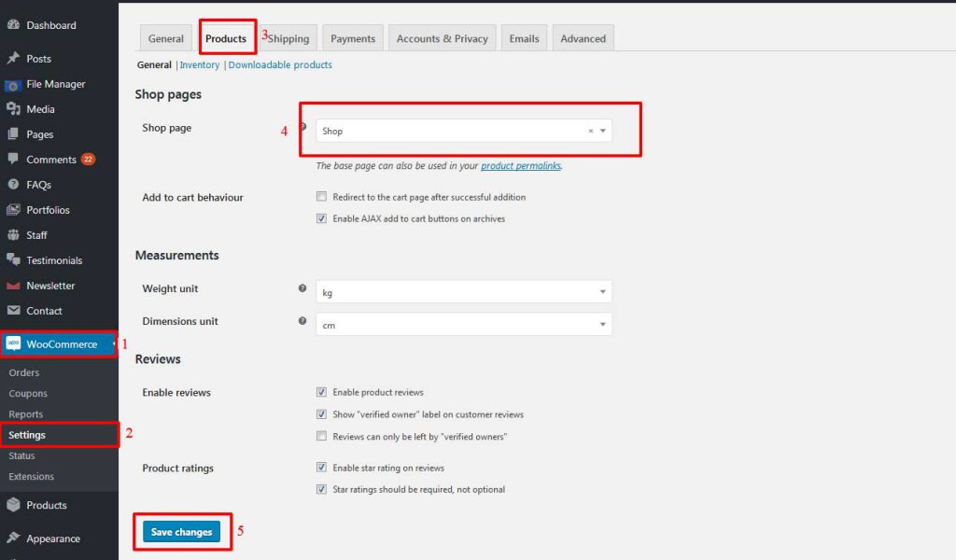Viewport: 956px width, 560px height.
Task: Click the Dimensions unit help tooltip icon
Action: 302,320
